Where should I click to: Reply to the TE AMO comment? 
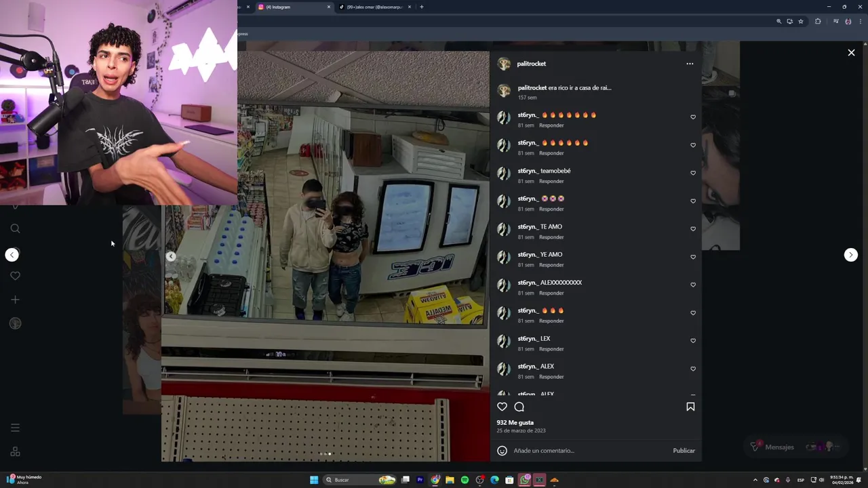pos(551,237)
